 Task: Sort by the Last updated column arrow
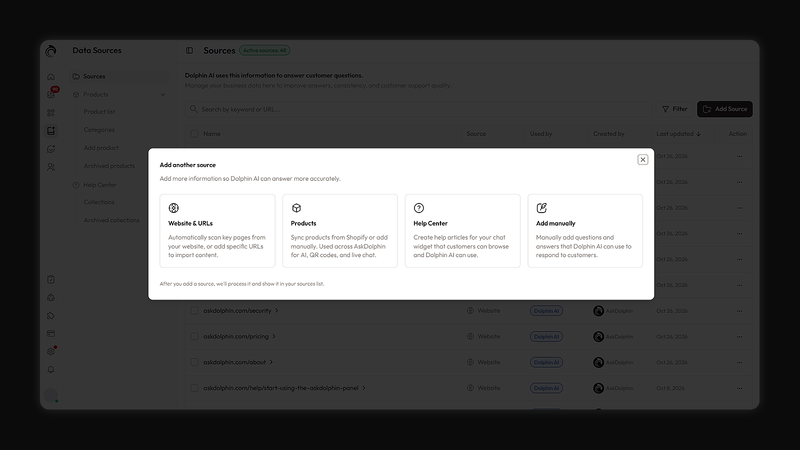(x=698, y=134)
